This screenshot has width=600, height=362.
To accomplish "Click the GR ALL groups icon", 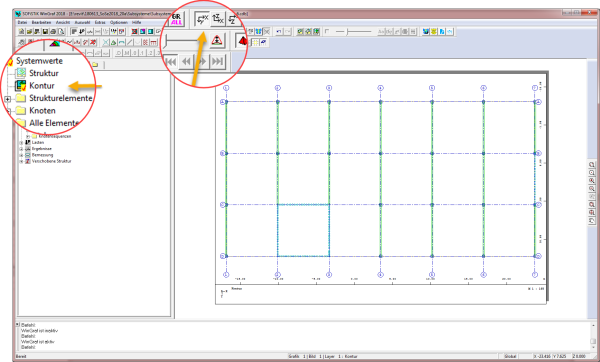I will tap(176, 19).
